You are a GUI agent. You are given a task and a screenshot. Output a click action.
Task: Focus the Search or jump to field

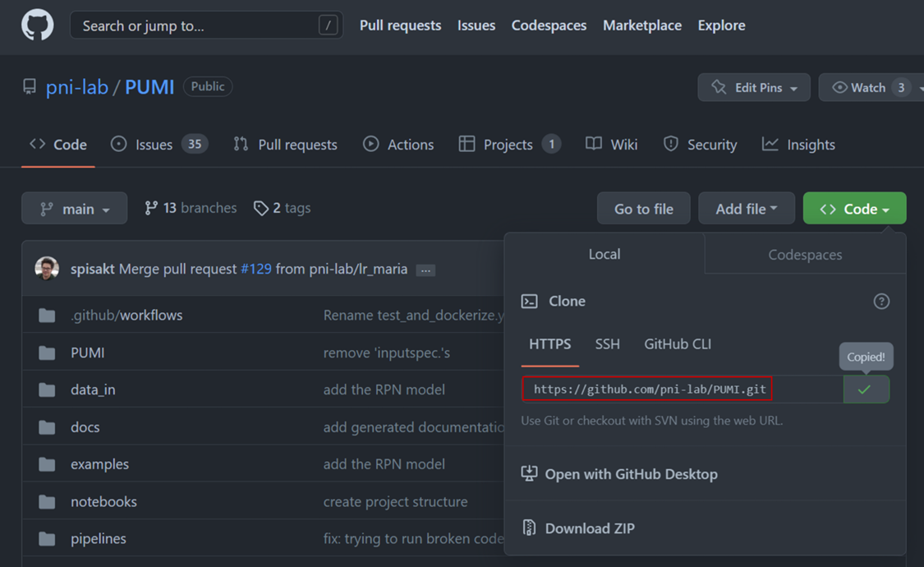206,25
